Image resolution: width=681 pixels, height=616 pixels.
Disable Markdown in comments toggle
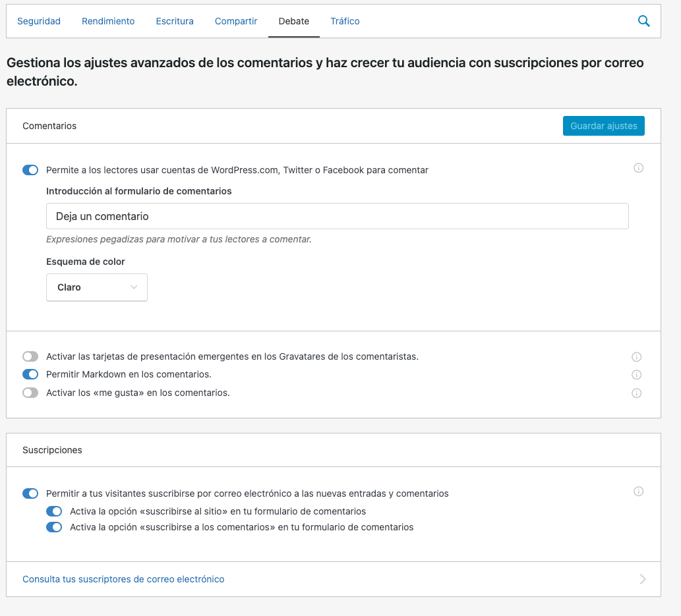tap(30, 374)
